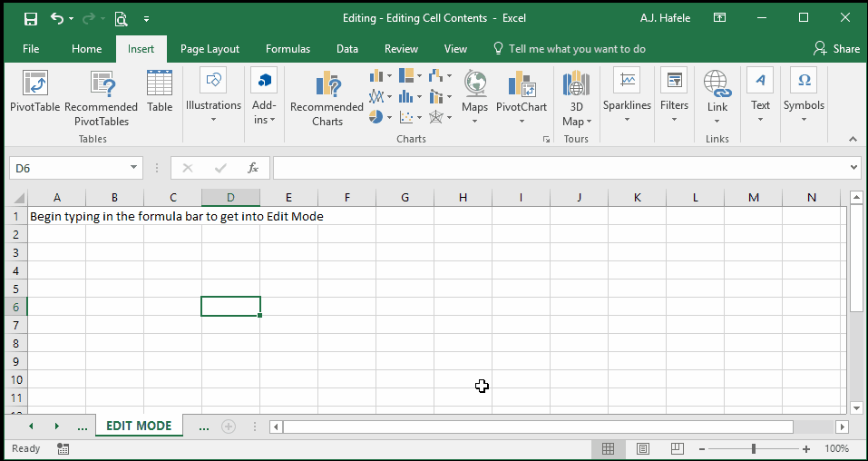Expand the Filters group
Screen dimensions: 868x461
[674, 97]
